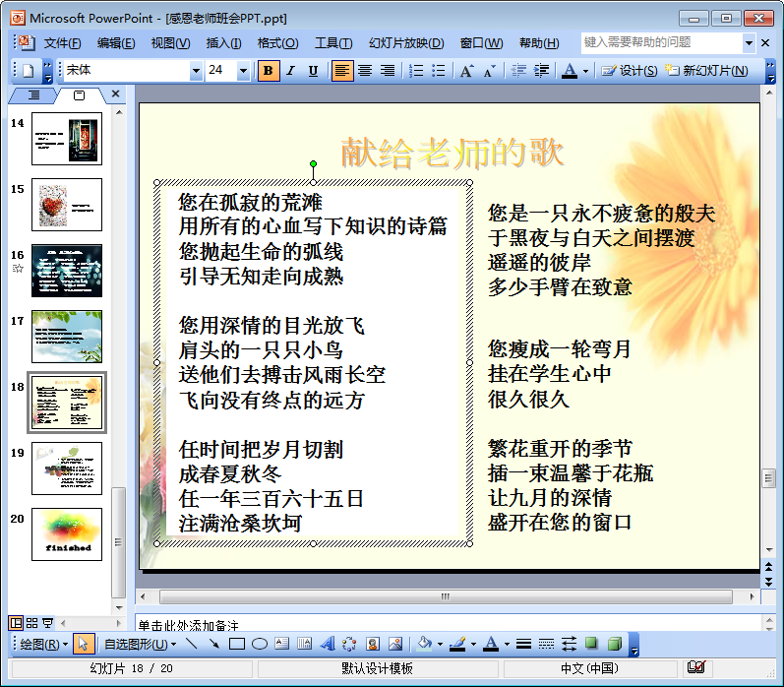Viewport: 784px width, 687px height.
Task: Open the font name dropdown
Action: (196, 71)
